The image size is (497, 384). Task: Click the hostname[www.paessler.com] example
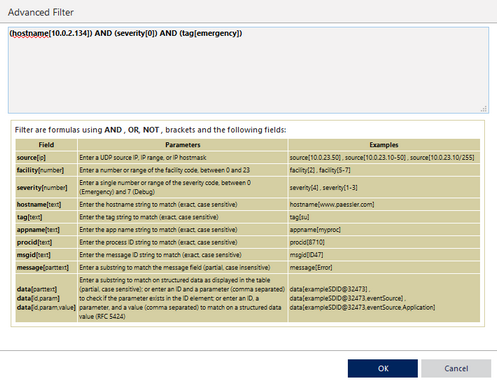(x=332, y=204)
